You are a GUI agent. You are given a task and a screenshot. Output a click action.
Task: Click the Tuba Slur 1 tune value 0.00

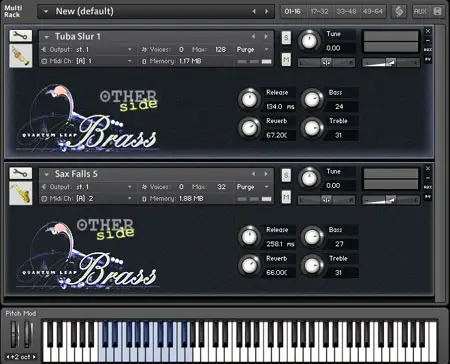(x=333, y=48)
